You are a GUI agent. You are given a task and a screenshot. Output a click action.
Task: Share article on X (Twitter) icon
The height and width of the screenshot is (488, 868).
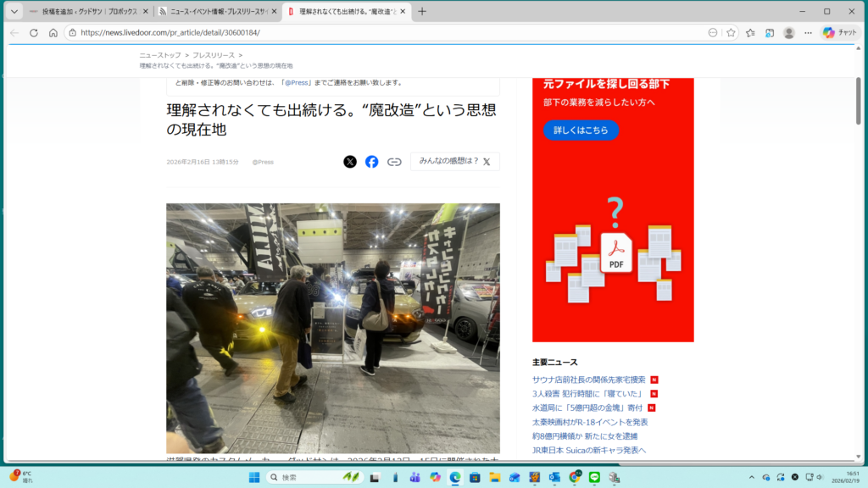(x=350, y=162)
